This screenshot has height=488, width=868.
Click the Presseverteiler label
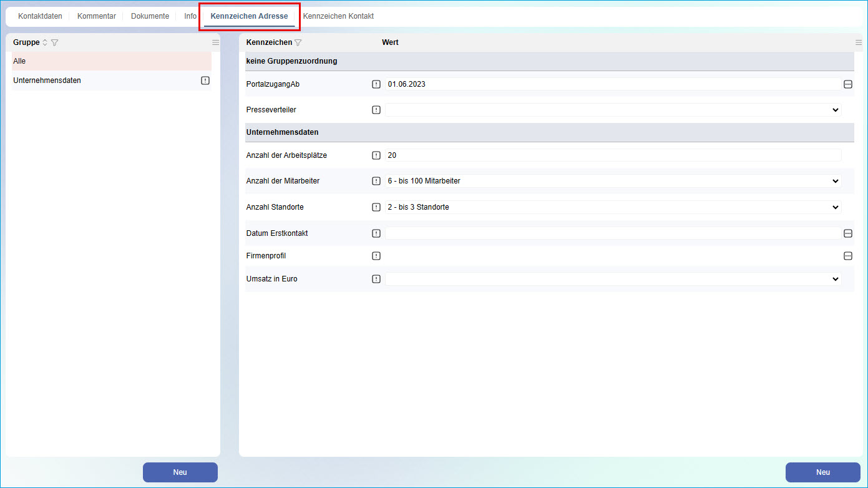[271, 110]
